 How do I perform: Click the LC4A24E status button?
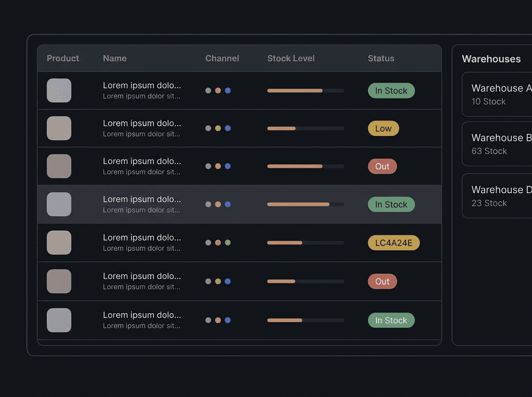393,242
